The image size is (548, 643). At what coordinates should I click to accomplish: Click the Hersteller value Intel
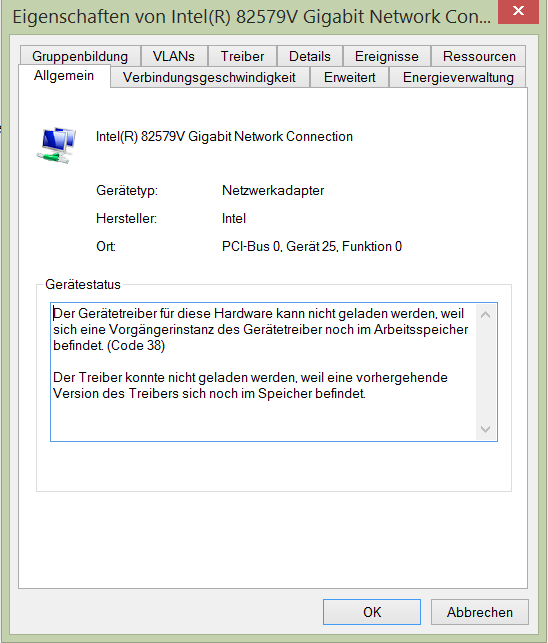pos(234,218)
